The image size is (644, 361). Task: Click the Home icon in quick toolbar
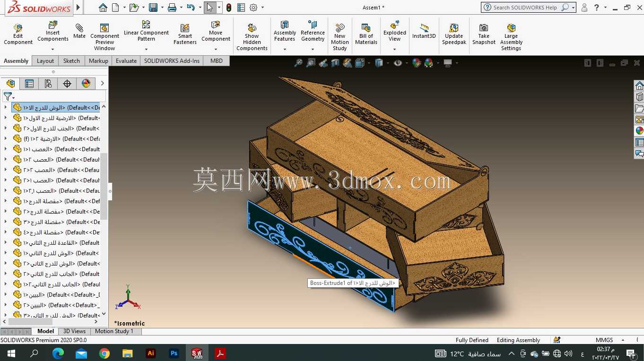click(x=103, y=8)
